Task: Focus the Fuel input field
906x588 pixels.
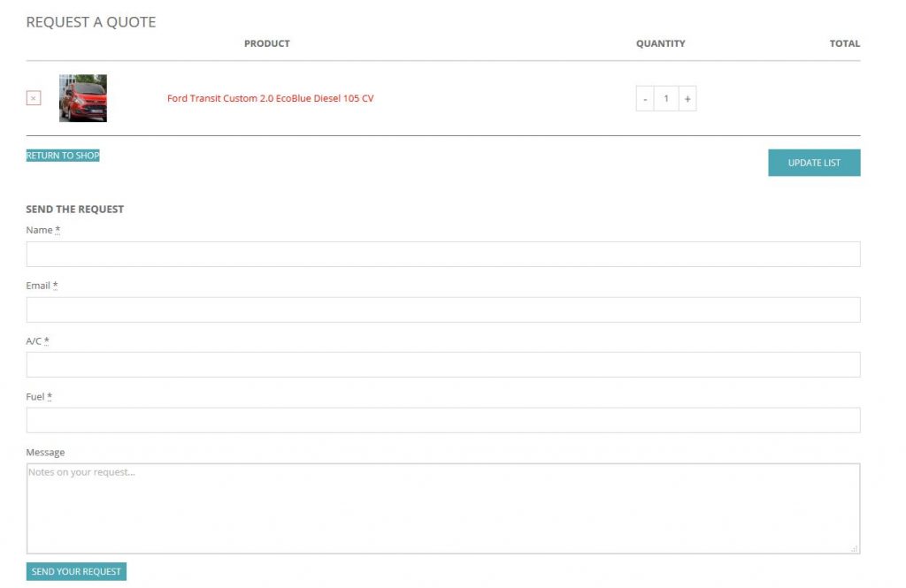Action: [x=443, y=420]
